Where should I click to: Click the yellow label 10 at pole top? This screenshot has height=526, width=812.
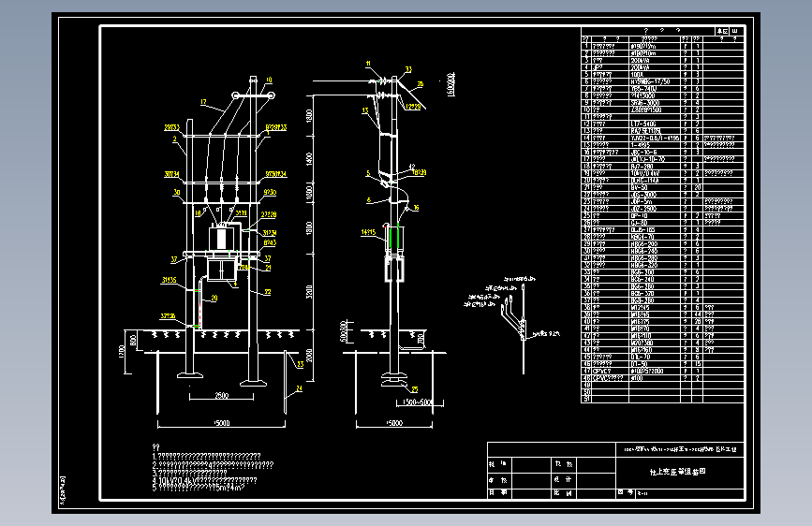(x=269, y=80)
